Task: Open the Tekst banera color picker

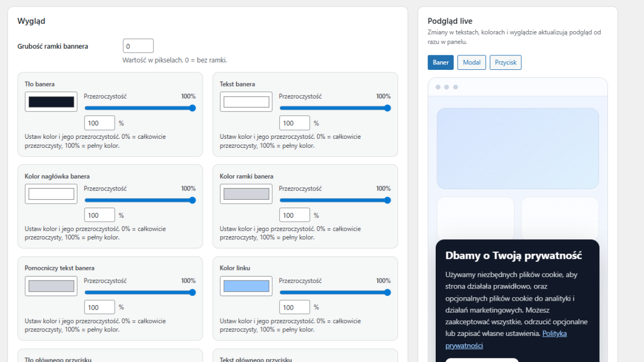Action: (246, 102)
